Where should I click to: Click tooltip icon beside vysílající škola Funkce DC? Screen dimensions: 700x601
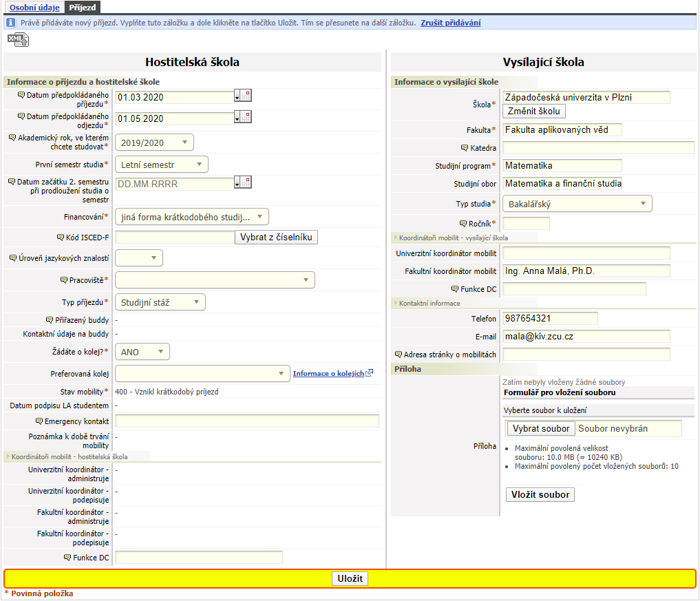point(455,288)
